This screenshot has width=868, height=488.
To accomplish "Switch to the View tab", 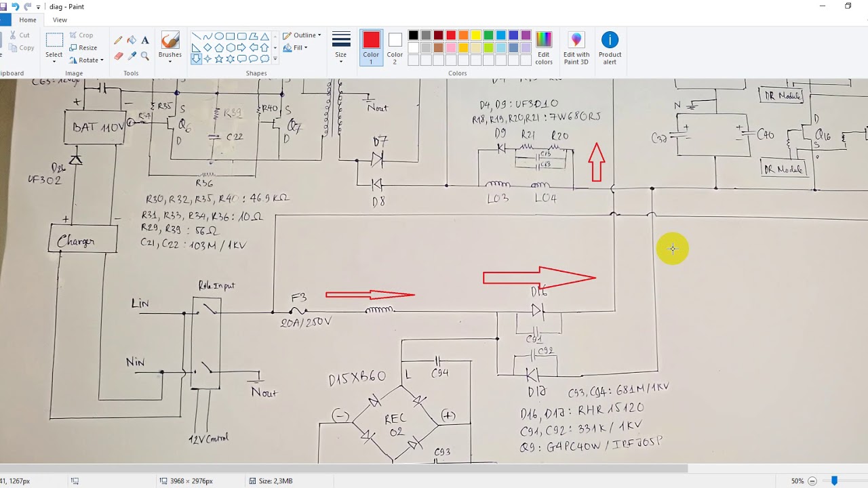I will (60, 20).
